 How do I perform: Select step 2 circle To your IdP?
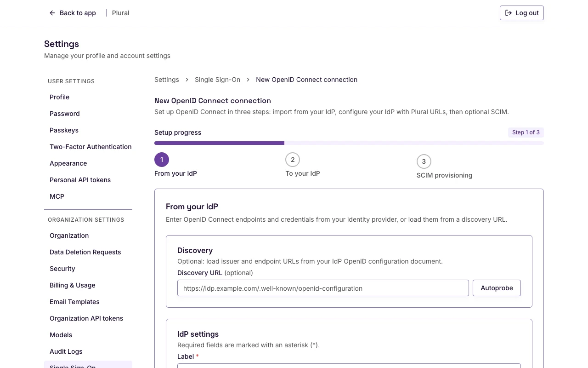tap(293, 160)
